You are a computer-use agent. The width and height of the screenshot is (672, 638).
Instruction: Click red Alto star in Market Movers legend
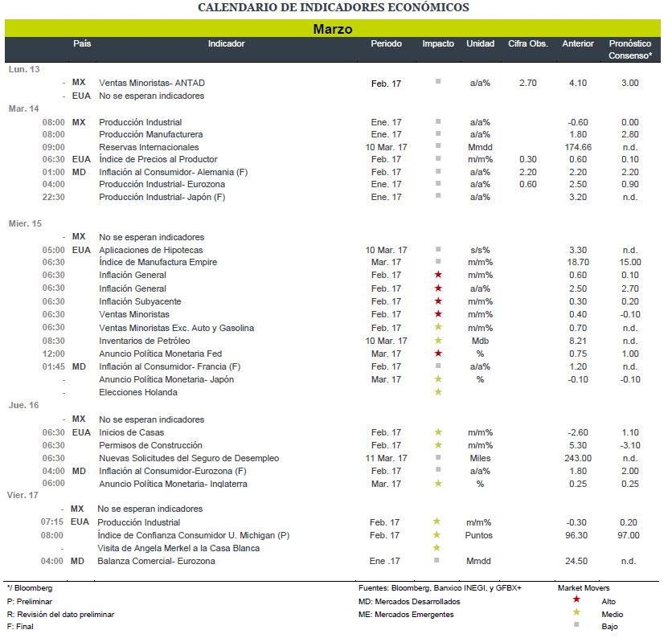point(576,599)
